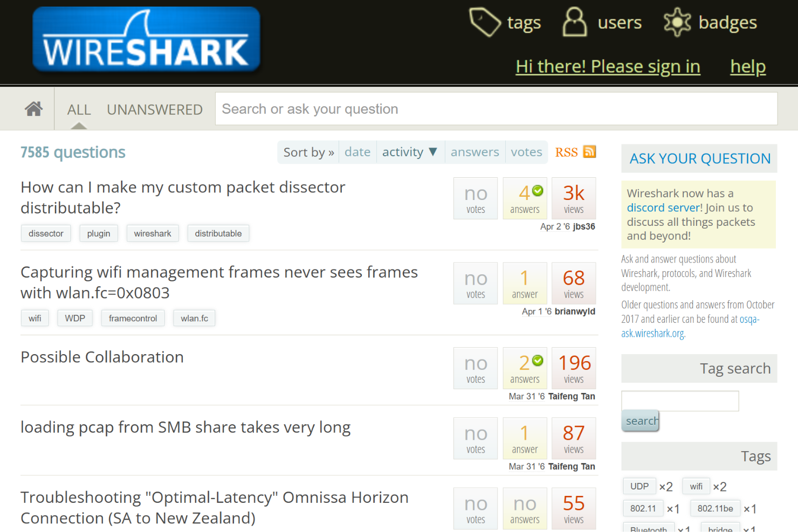Sort questions by activity
The image size is (798, 532).
[410, 152]
